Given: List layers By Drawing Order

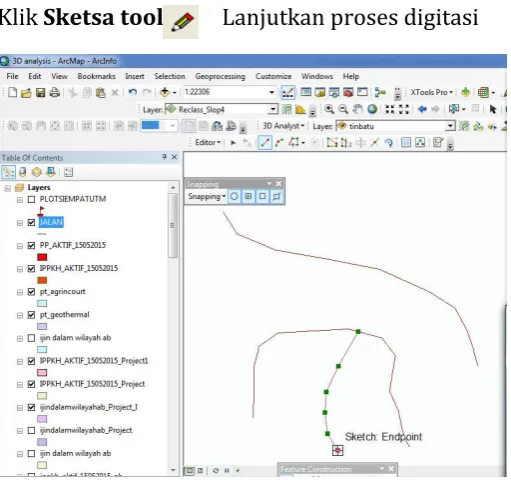Looking at the screenshot, I should pyautogui.click(x=8, y=172).
